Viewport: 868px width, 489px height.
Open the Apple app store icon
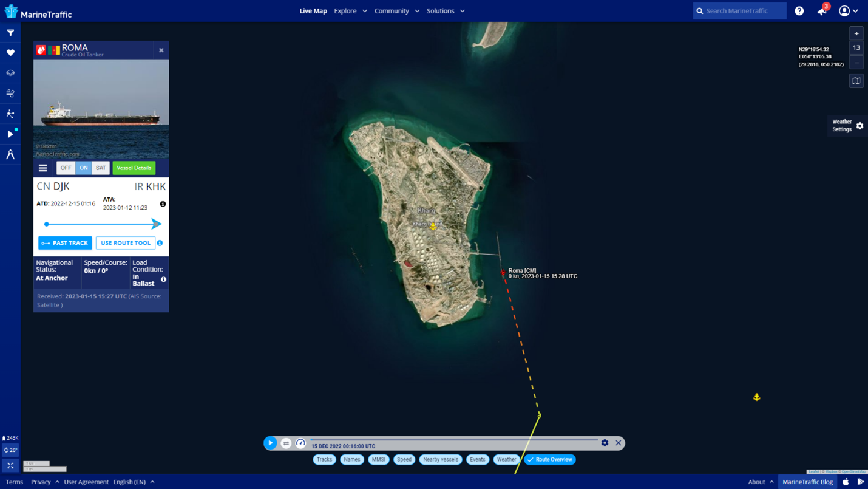pyautogui.click(x=846, y=482)
